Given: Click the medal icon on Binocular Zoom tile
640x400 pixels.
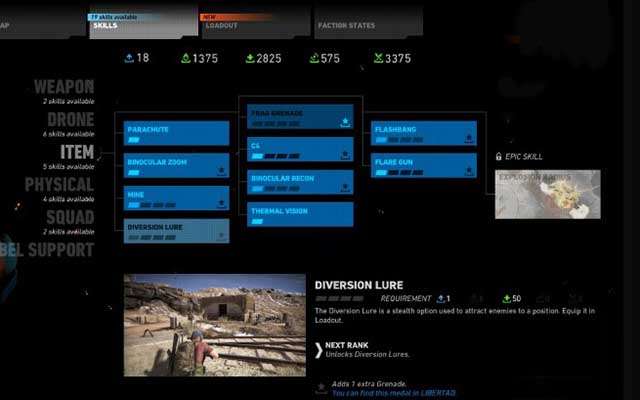Looking at the screenshot, I should coord(222,171).
